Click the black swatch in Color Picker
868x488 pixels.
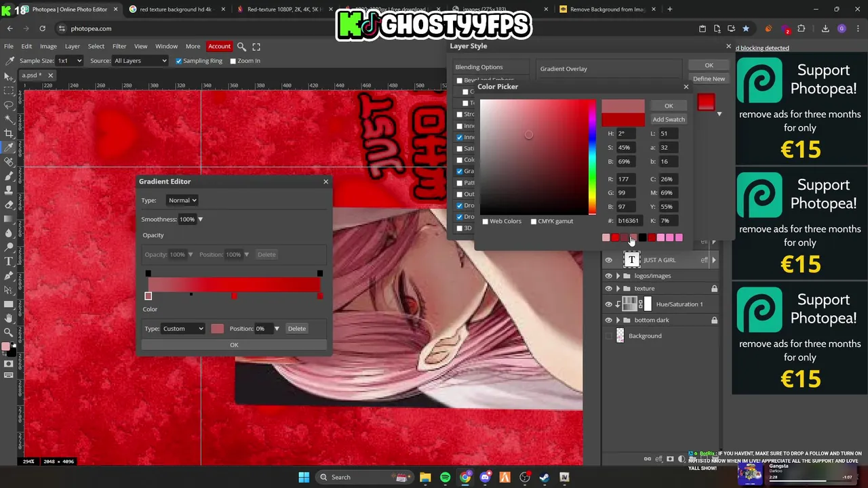coord(642,238)
